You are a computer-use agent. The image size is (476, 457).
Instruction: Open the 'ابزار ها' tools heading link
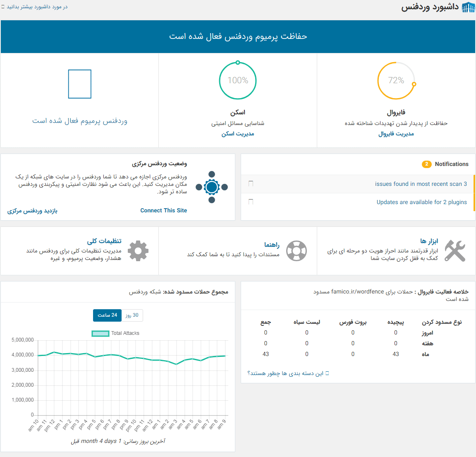[429, 241]
